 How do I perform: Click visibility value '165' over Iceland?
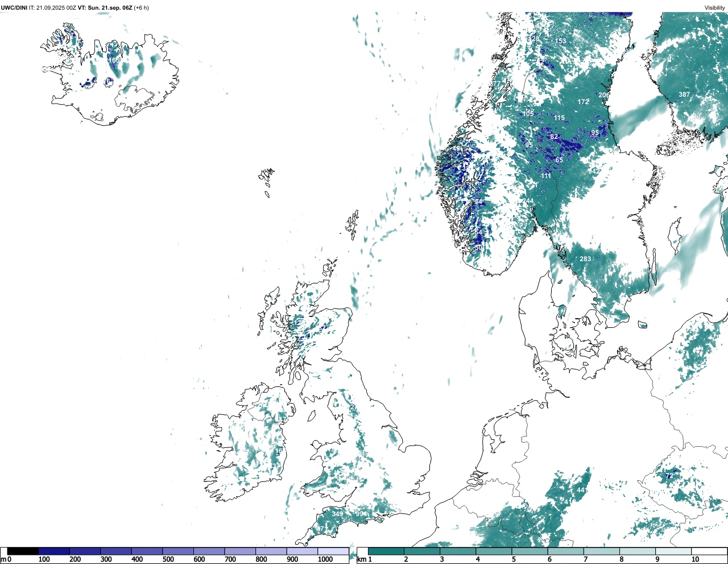tap(114, 60)
